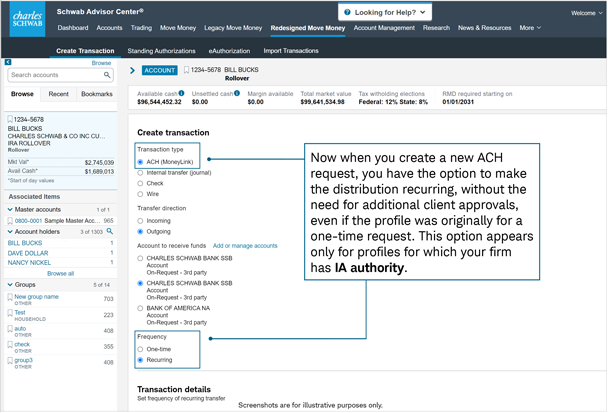Click the Account holders search magnifier icon

click(x=110, y=231)
